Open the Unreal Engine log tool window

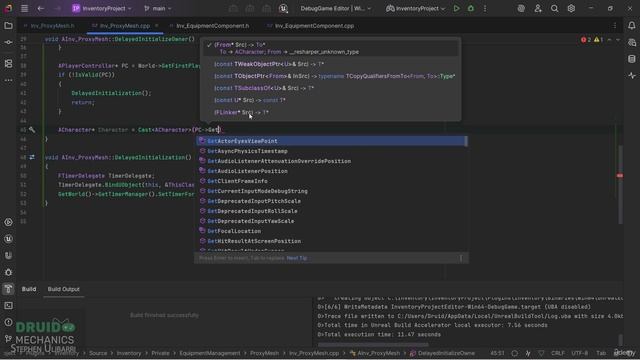point(8,239)
